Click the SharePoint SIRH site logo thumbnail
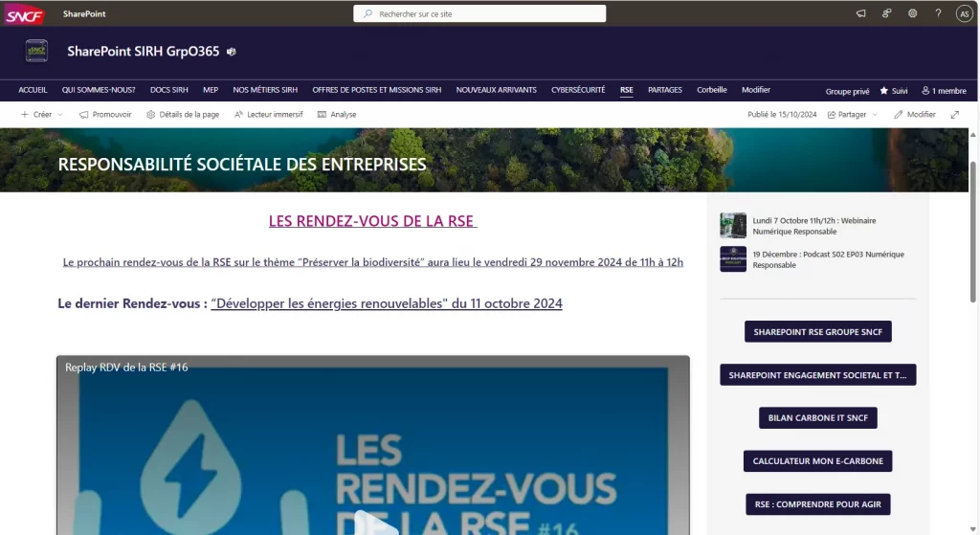Viewport: 980px width, 535px height. click(x=36, y=52)
